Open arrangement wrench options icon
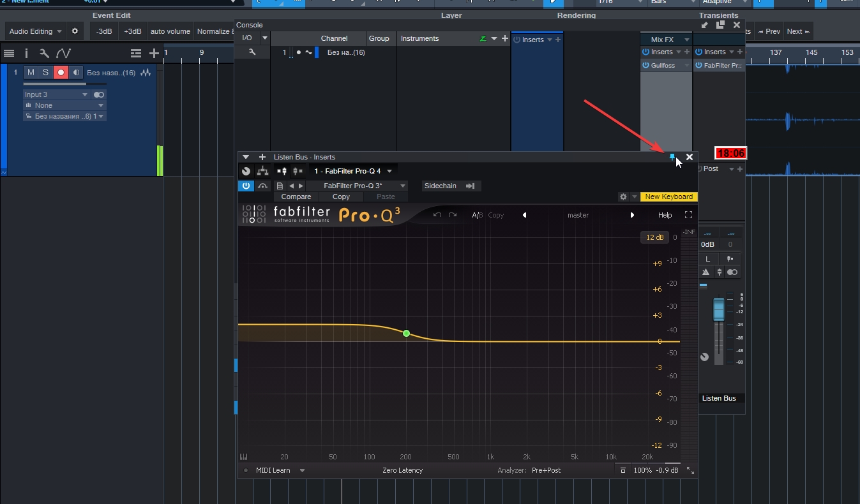The height and width of the screenshot is (504, 860). pyautogui.click(x=44, y=54)
